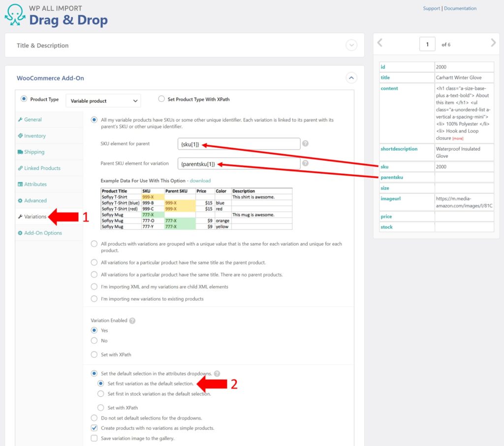
Task: Click the 'size' element in the preview
Action: [x=385, y=188]
